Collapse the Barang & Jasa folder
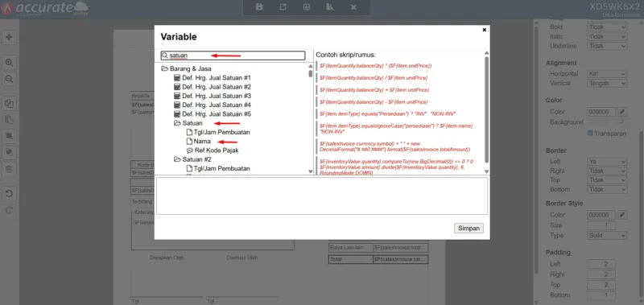The height and width of the screenshot is (305, 644). pyautogui.click(x=165, y=69)
